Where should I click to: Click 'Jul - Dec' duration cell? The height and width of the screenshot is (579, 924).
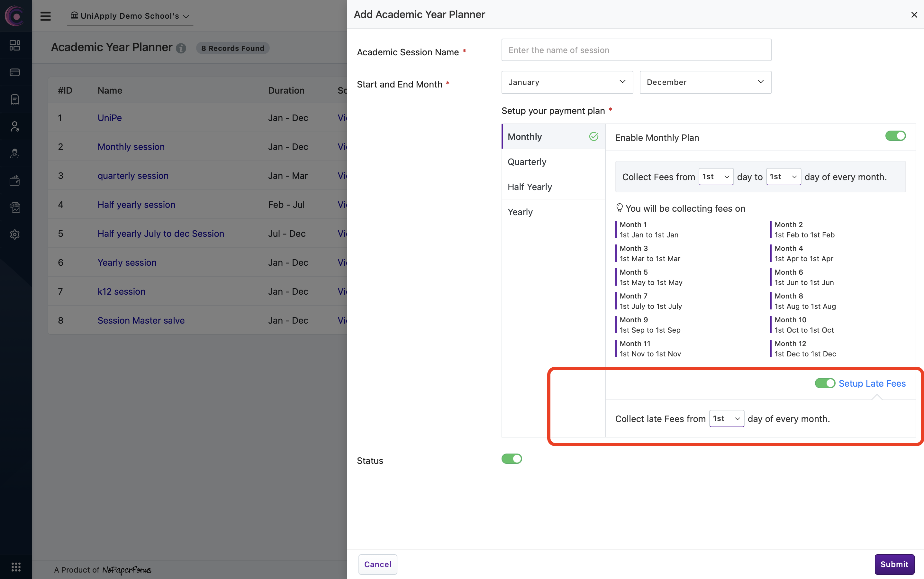click(287, 234)
